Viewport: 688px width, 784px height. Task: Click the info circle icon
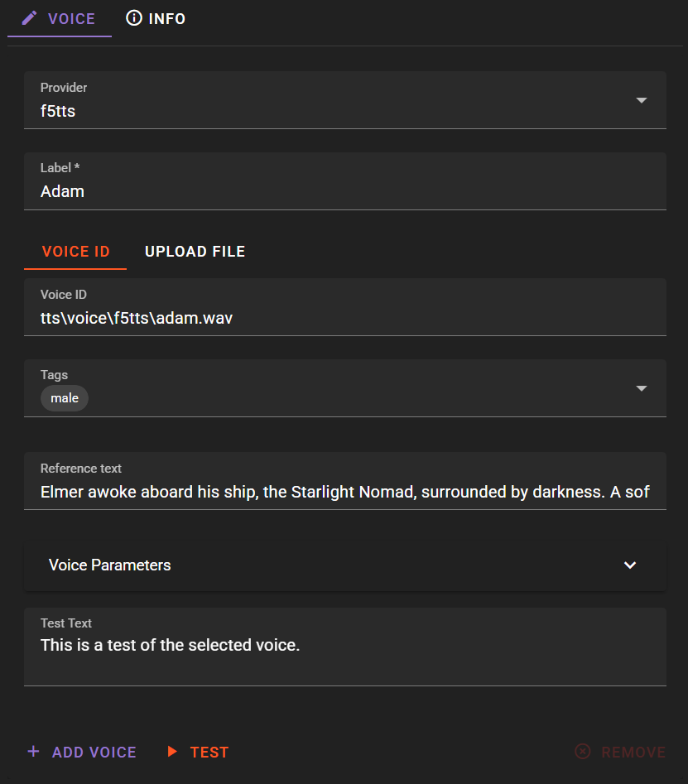[133, 18]
